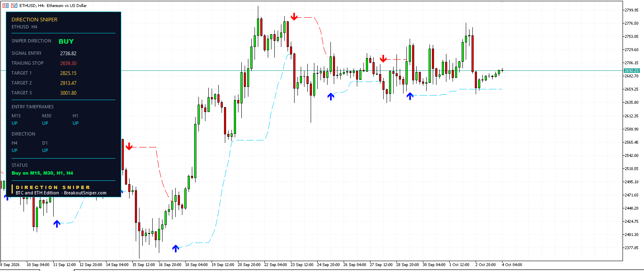Select the trailing stop value 2659.30

tap(68, 63)
